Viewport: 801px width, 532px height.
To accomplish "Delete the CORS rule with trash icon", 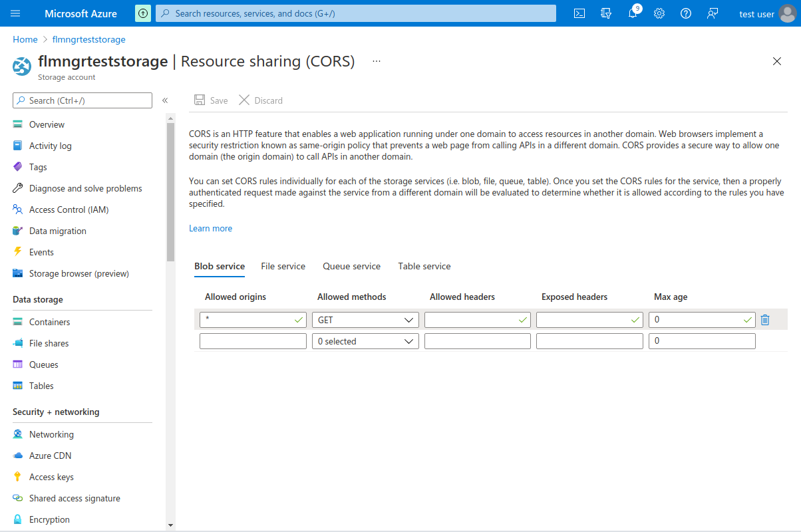I will pyautogui.click(x=765, y=320).
